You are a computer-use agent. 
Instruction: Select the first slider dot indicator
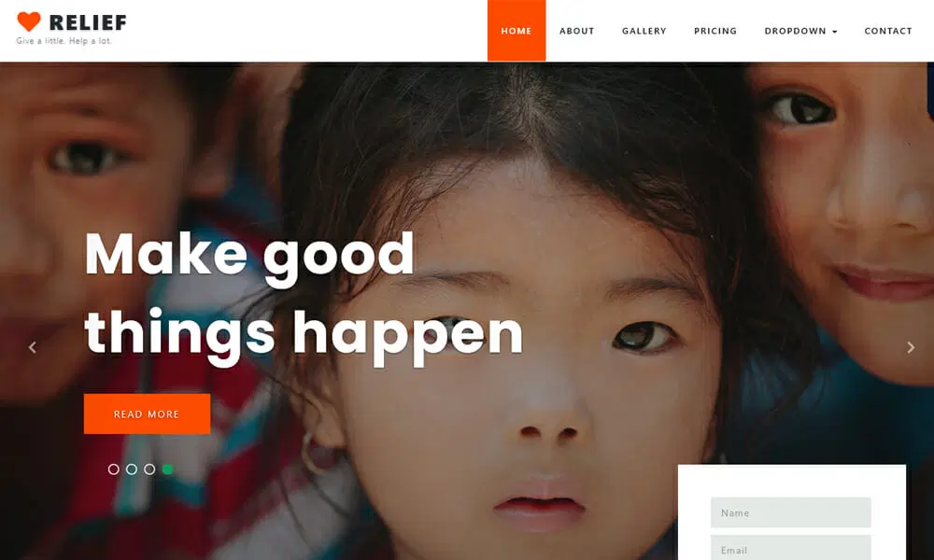[x=114, y=469]
